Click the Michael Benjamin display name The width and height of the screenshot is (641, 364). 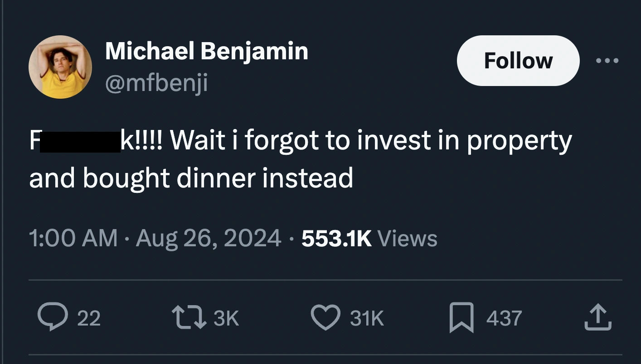pos(207,51)
